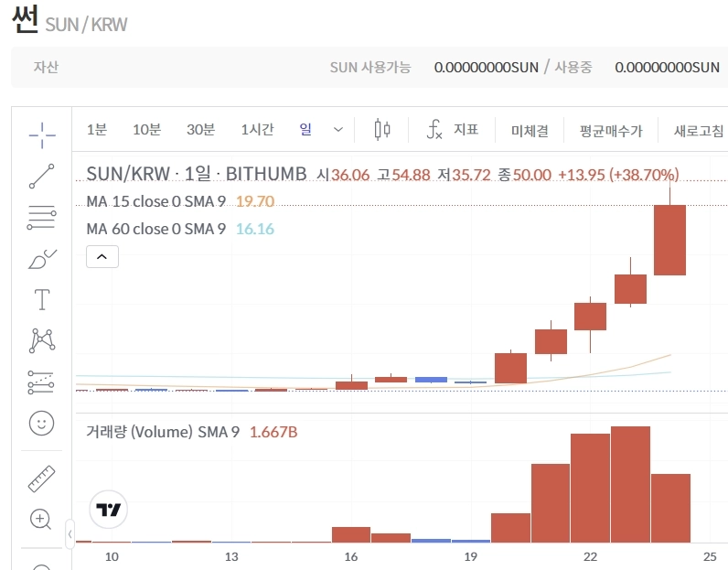Click the date 22 on time axis
Image resolution: width=728 pixels, height=570 pixels.
coord(590,556)
